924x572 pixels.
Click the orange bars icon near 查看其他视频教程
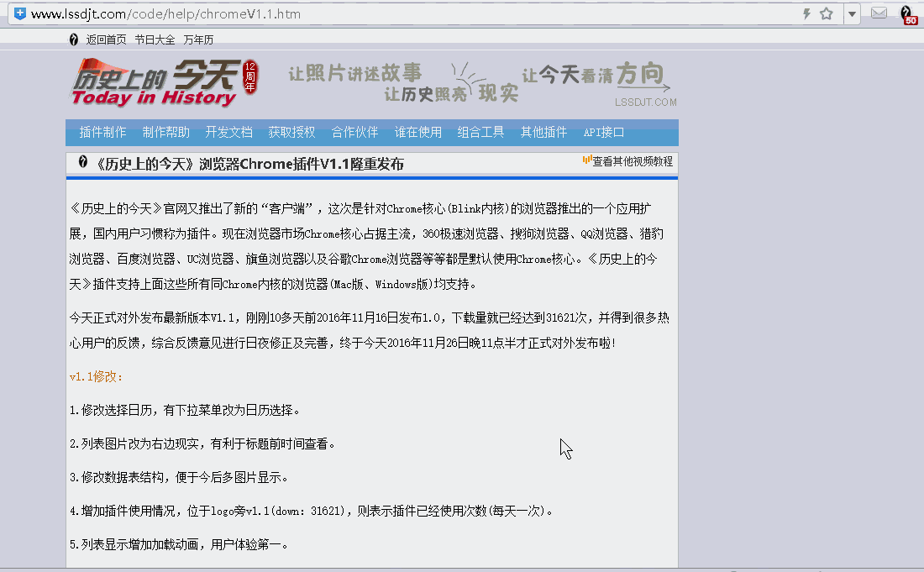point(587,159)
